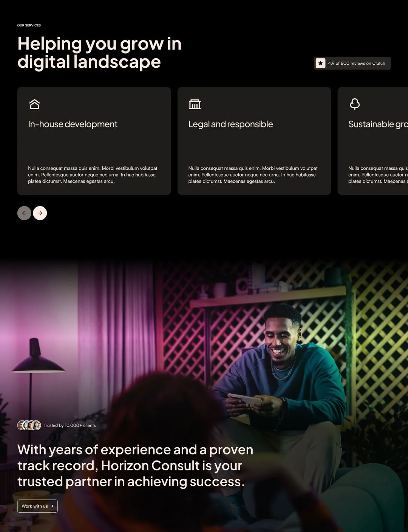Click the Helping you grow headline
The width and height of the screenshot is (408, 532).
[x=99, y=53]
